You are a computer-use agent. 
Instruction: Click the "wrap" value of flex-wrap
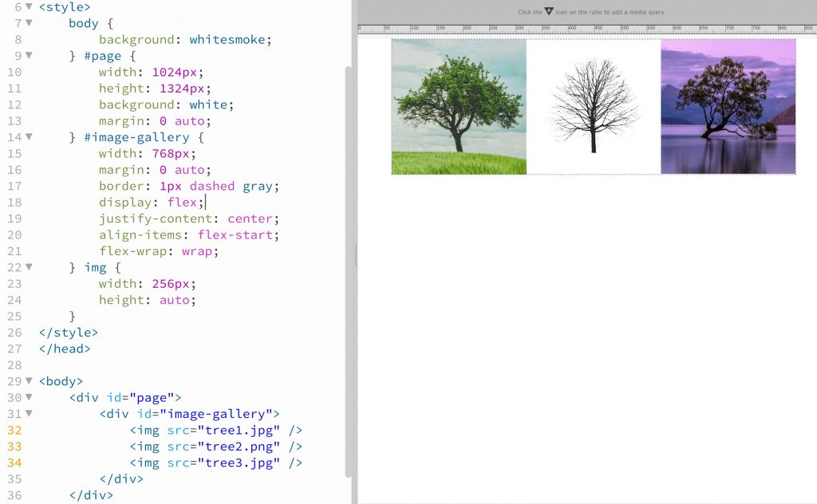point(197,251)
